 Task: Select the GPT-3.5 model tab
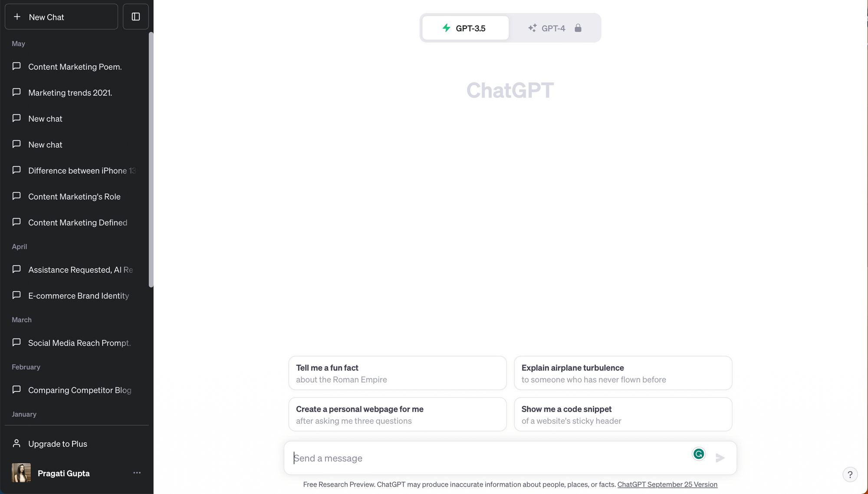click(465, 28)
